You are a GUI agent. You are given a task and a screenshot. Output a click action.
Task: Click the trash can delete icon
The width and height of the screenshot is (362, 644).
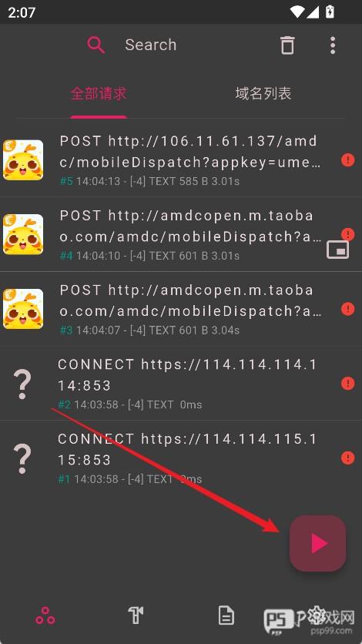tap(287, 45)
